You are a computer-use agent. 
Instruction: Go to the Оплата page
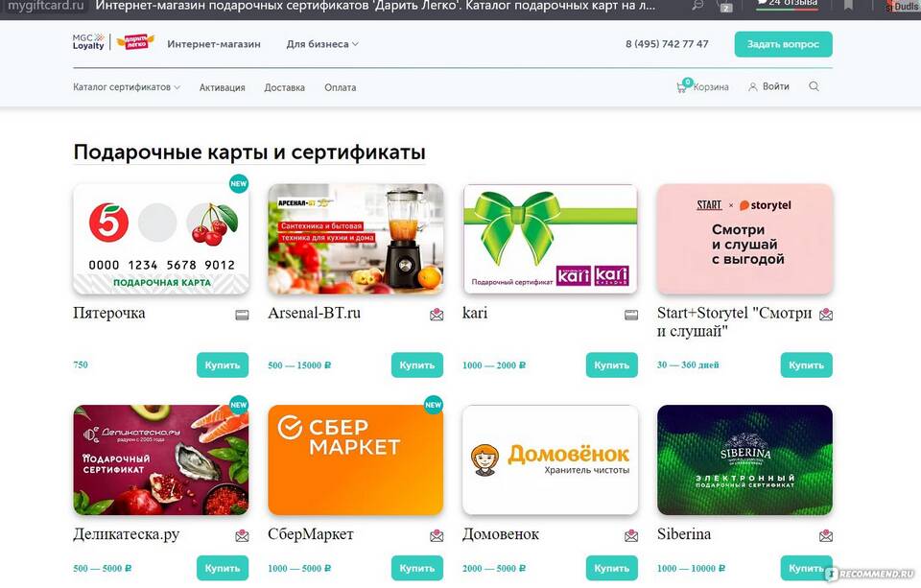pos(340,87)
